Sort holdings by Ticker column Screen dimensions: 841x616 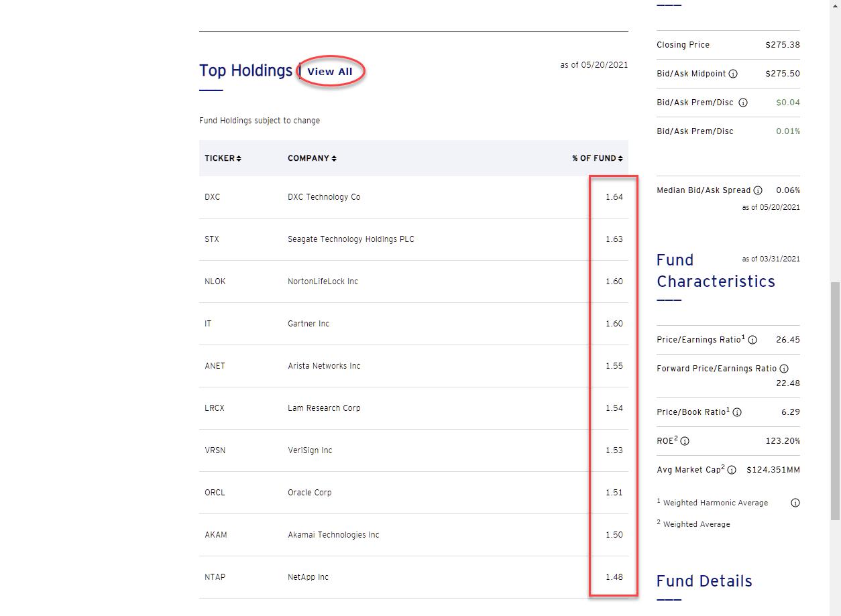click(x=223, y=158)
